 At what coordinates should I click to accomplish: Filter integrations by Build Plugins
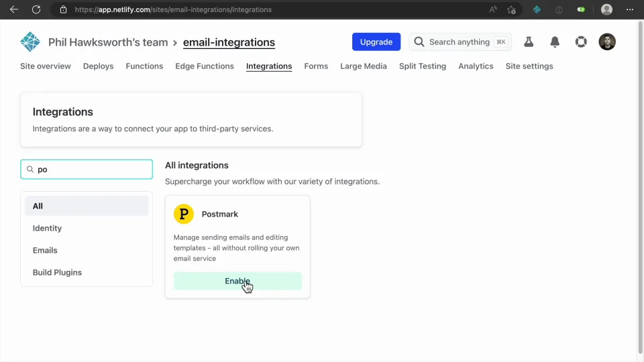[x=87, y=273]
